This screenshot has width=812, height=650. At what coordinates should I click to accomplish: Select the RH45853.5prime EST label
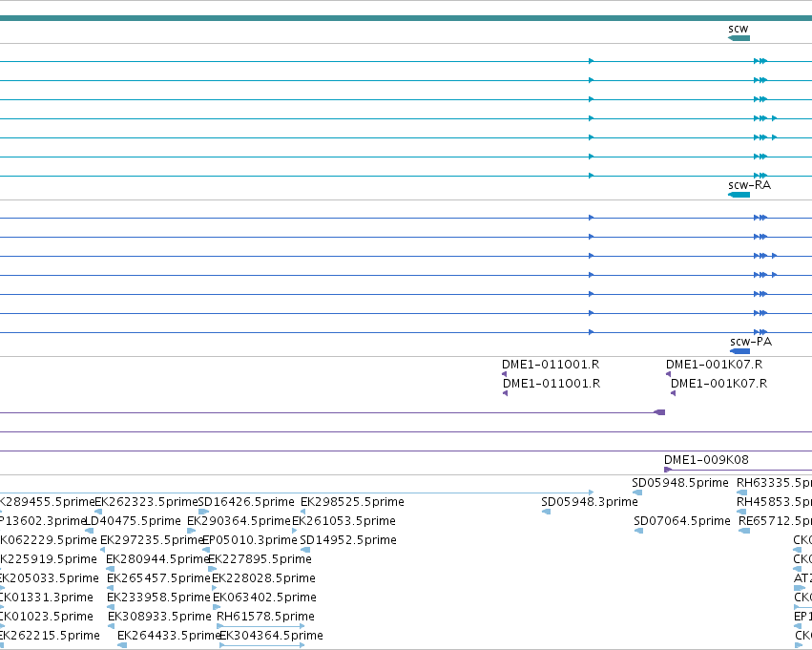point(774,502)
